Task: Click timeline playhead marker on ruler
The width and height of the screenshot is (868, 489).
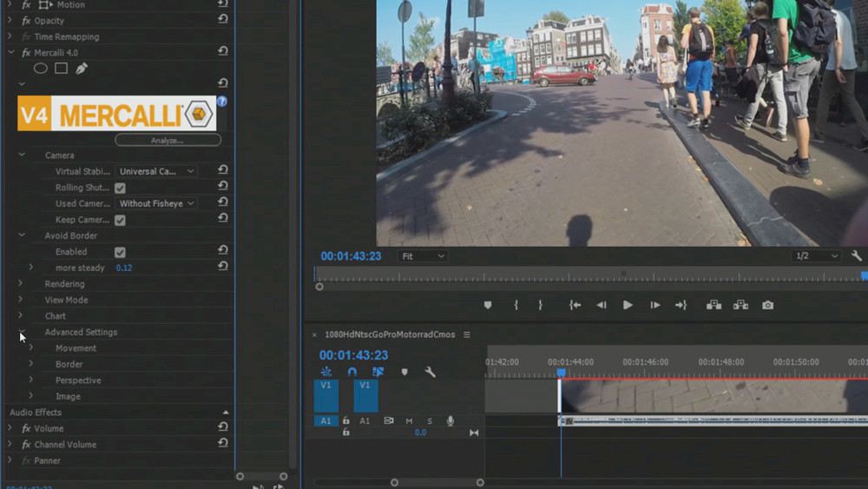Action: click(x=561, y=373)
